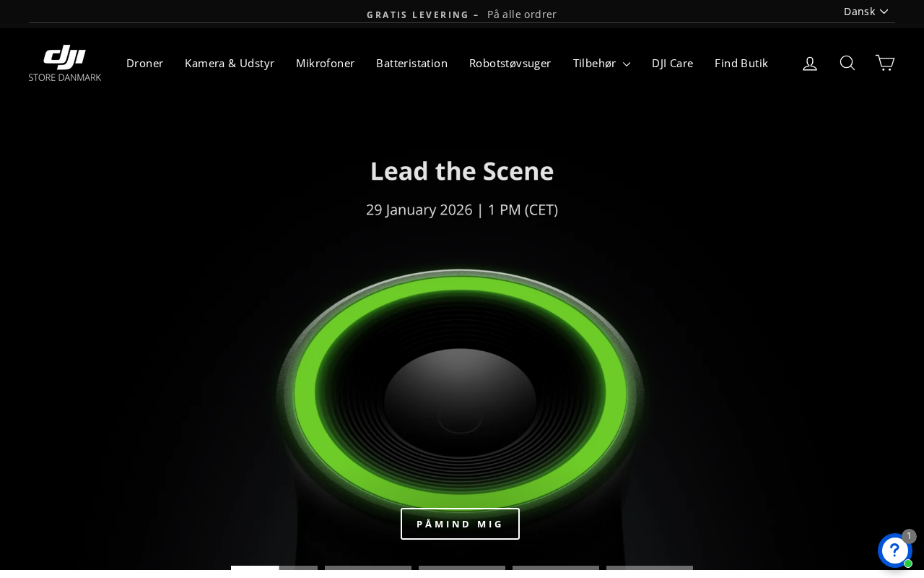Open Robotstøvsuger page
This screenshot has height=578, width=924.
pyautogui.click(x=510, y=64)
